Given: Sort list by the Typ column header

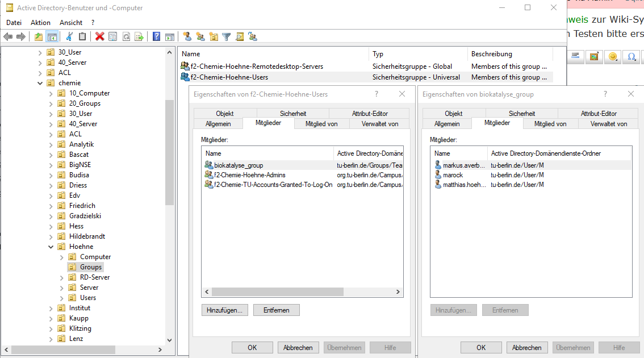Looking at the screenshot, I should point(418,54).
